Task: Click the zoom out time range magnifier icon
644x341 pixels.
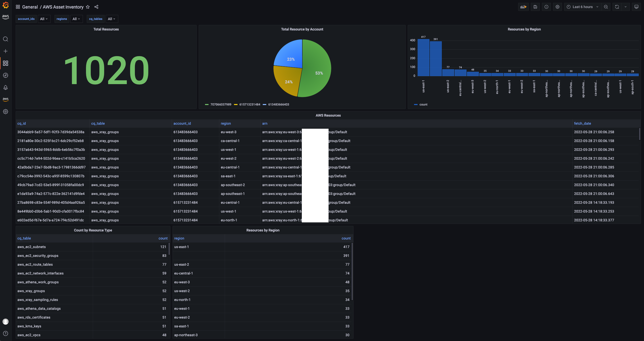Action: click(x=606, y=7)
